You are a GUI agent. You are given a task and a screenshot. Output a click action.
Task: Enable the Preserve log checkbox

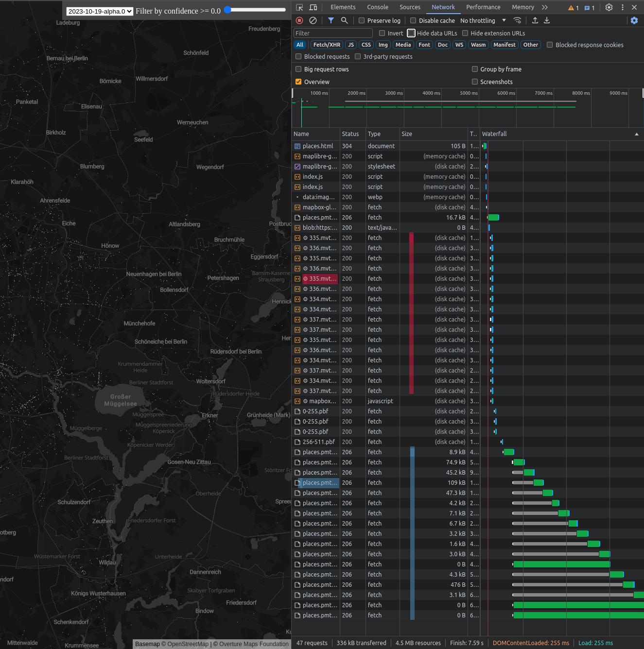click(361, 20)
